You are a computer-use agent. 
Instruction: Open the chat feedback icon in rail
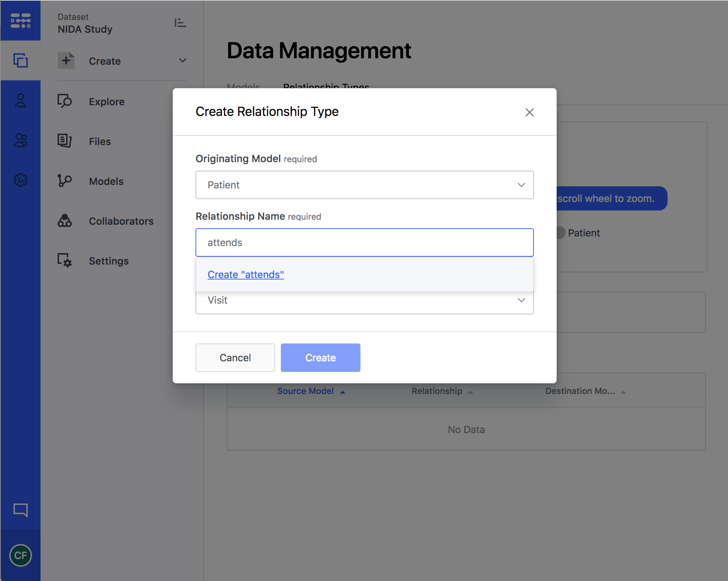pos(20,510)
